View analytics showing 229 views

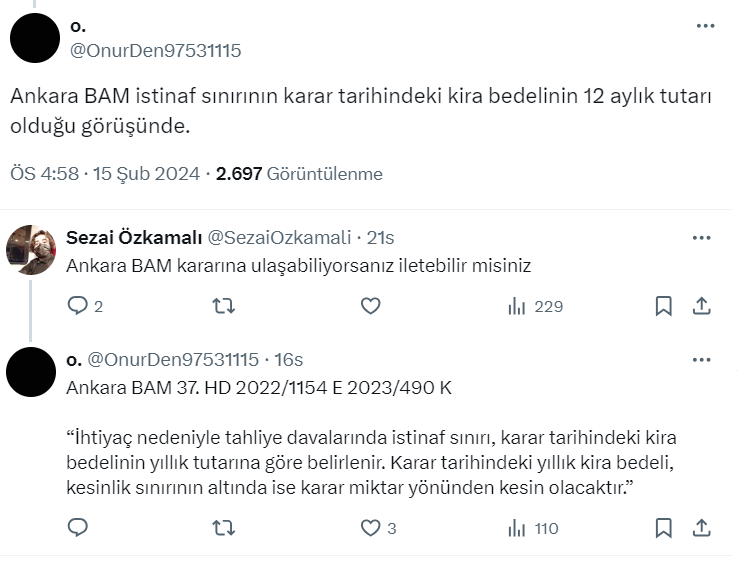click(x=516, y=306)
